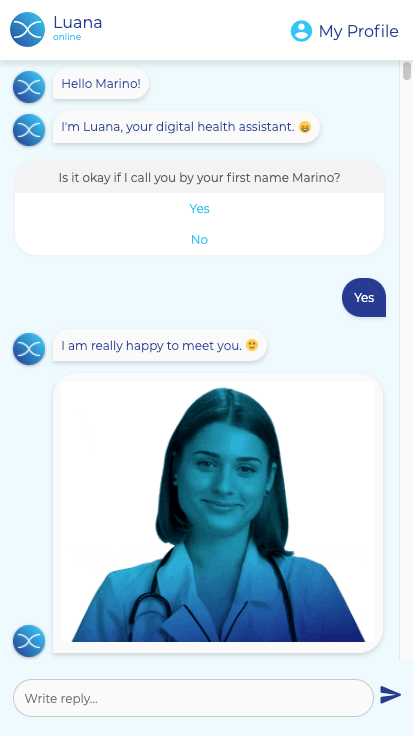Choose "Yes" in the first-name question card
413x736 pixels.
pyautogui.click(x=199, y=208)
